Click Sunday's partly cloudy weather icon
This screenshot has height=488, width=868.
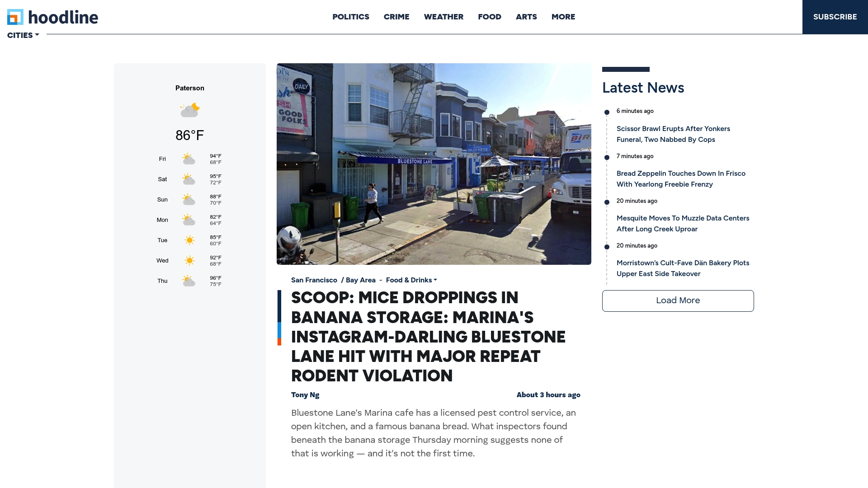pos(189,200)
